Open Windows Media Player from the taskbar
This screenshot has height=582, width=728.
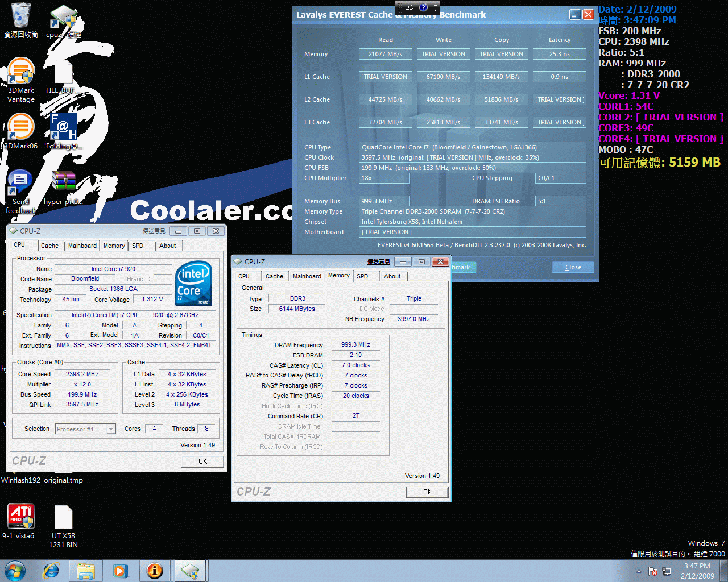(120, 571)
